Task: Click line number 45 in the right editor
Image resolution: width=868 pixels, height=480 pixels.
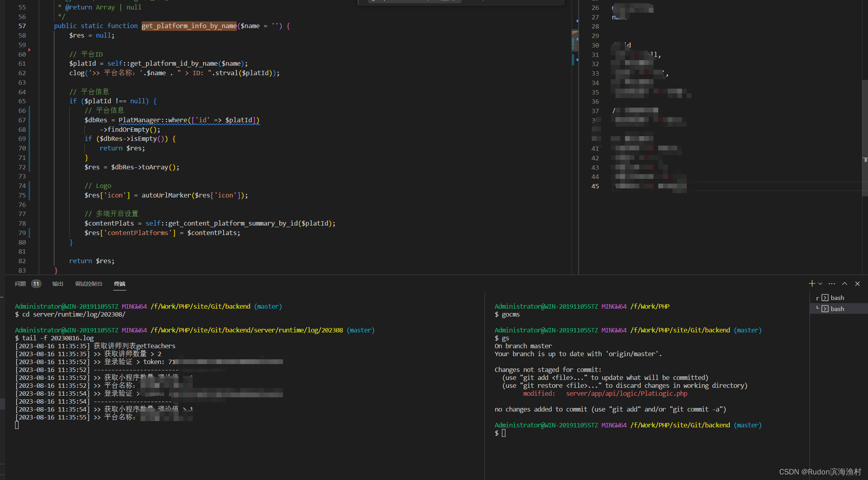Action: pyautogui.click(x=595, y=186)
